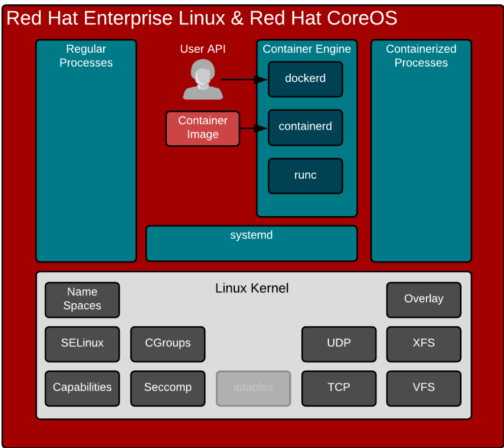
Task: Click the Containerized Processes label
Action: point(421,56)
